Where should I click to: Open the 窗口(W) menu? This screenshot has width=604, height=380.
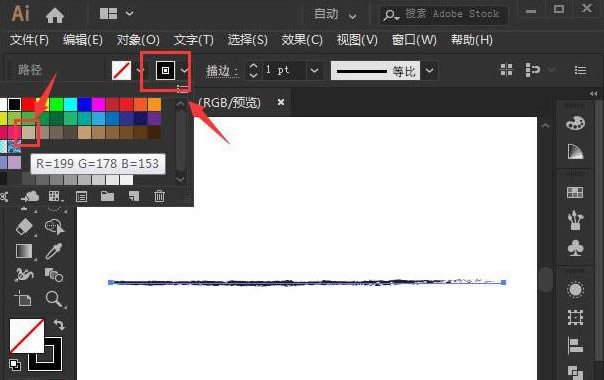414,40
